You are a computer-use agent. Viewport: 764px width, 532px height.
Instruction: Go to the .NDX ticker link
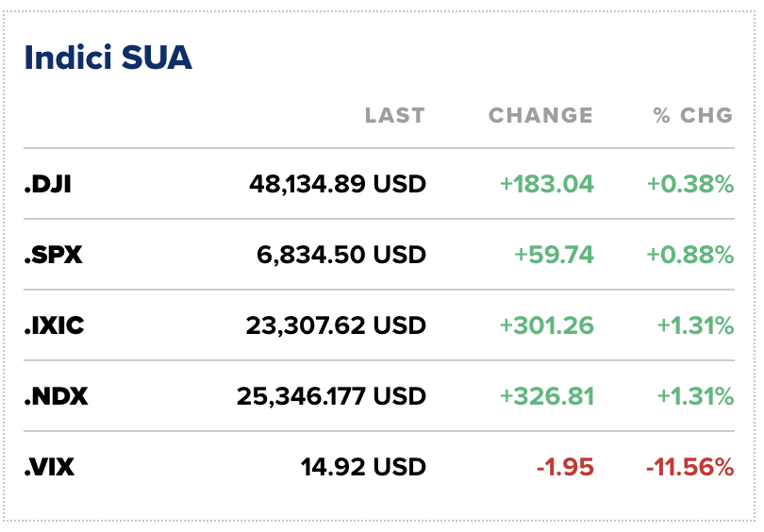pyautogui.click(x=56, y=397)
